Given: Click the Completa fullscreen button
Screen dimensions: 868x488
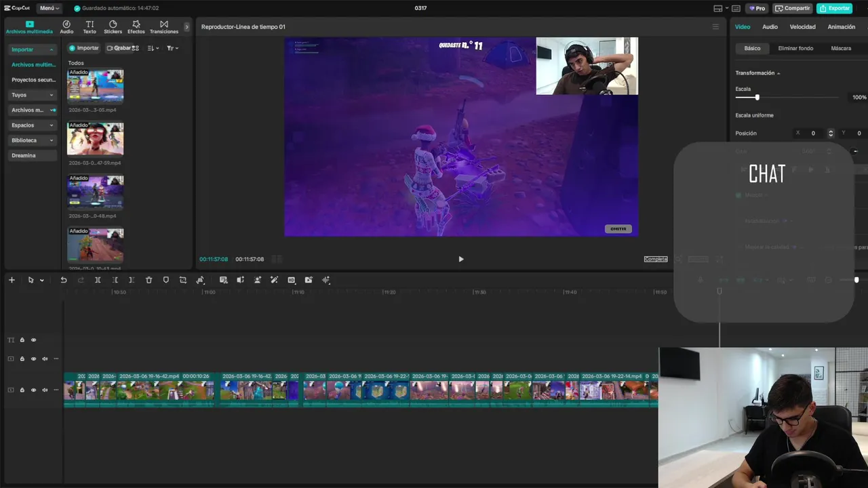Looking at the screenshot, I should click(656, 259).
